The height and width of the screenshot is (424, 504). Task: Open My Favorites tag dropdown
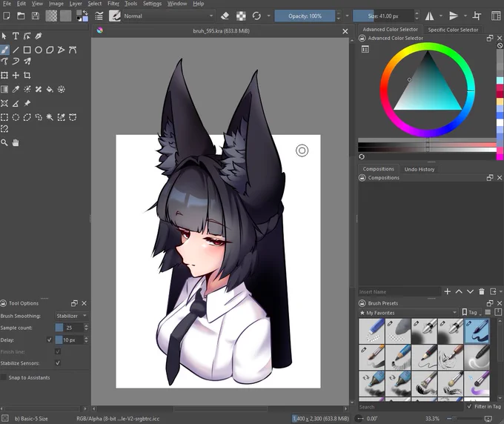[x=408, y=313]
